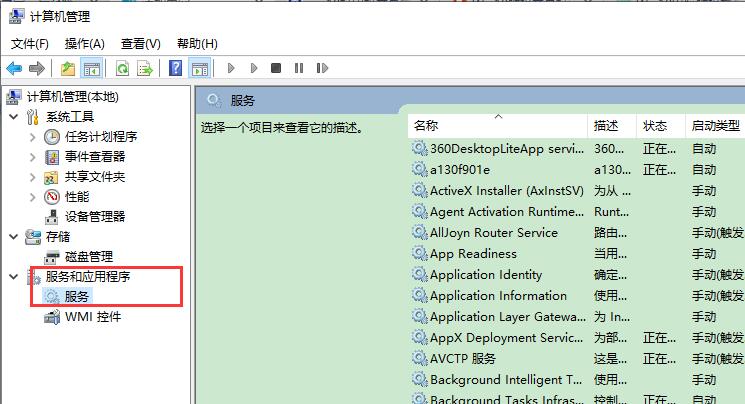Open the 文件(F) menu

pos(29,44)
